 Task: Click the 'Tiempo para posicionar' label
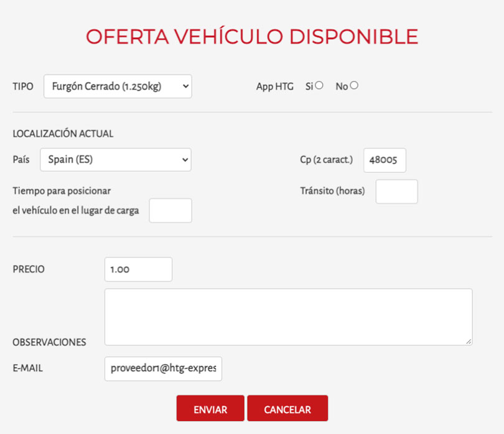pos(62,191)
